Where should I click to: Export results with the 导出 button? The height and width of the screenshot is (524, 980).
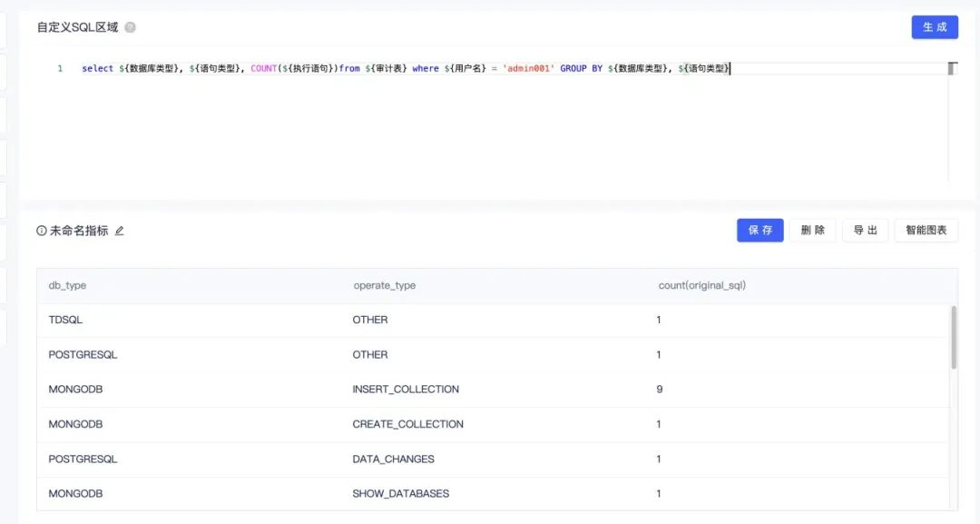pos(865,231)
